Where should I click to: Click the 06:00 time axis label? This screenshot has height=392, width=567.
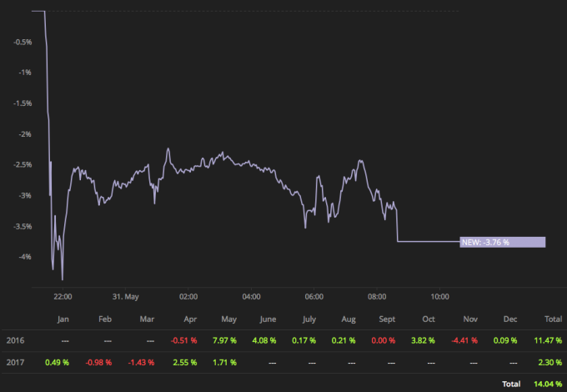(314, 297)
